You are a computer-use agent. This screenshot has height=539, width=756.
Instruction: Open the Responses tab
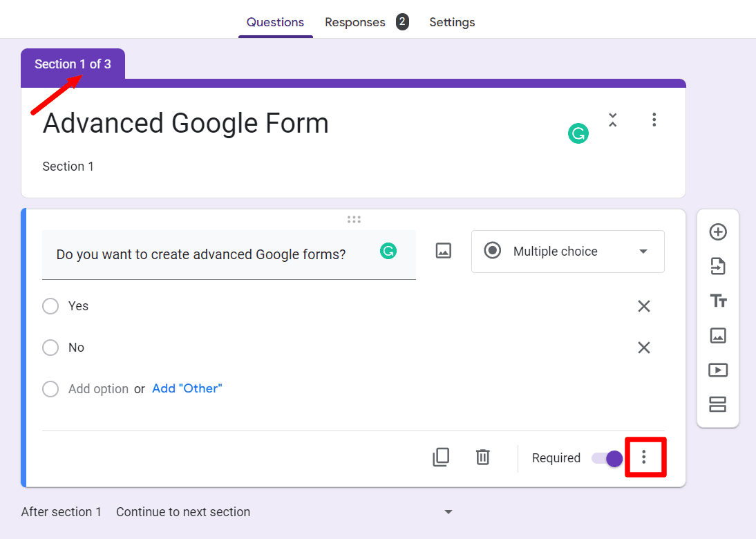[355, 22]
